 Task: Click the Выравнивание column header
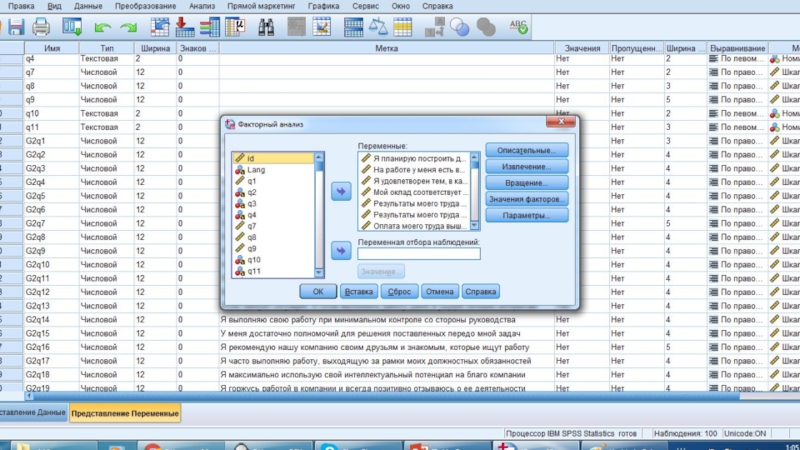(x=738, y=48)
